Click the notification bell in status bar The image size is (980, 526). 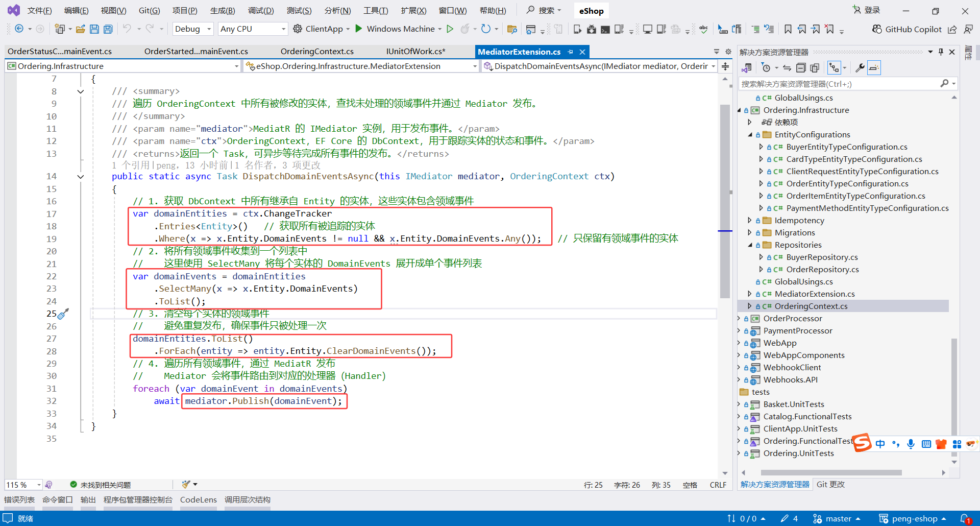965,519
